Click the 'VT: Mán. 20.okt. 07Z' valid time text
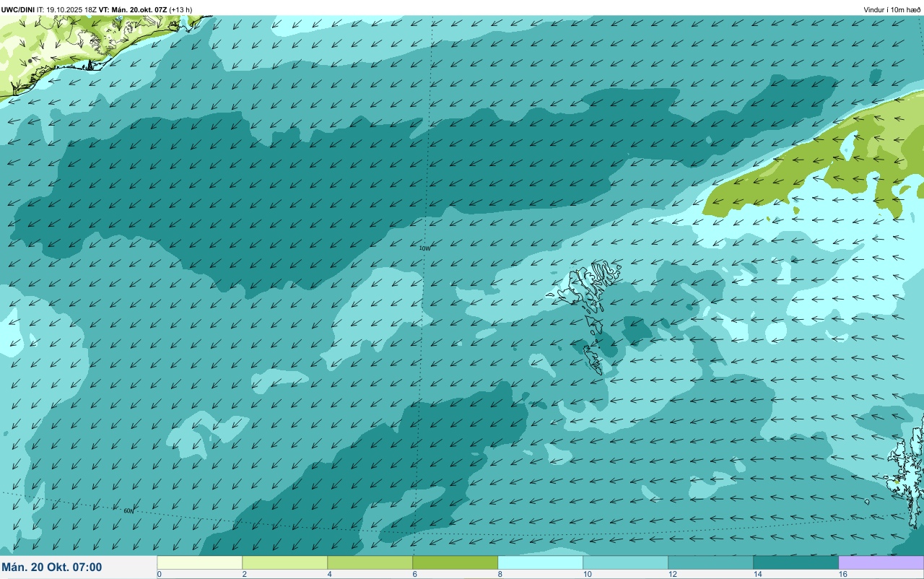The height and width of the screenshot is (579, 924). (x=133, y=9)
